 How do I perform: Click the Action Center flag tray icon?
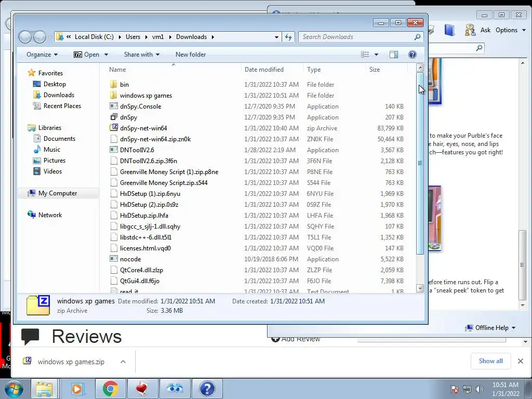(454, 389)
